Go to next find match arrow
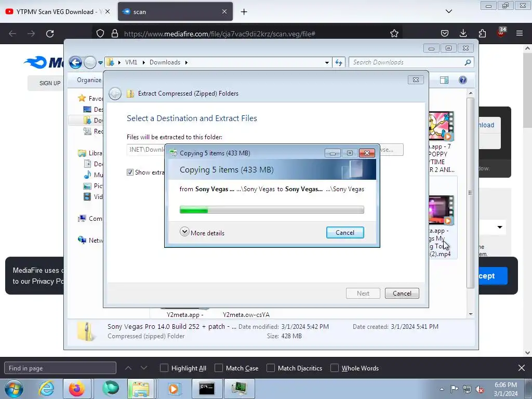 [x=144, y=368]
